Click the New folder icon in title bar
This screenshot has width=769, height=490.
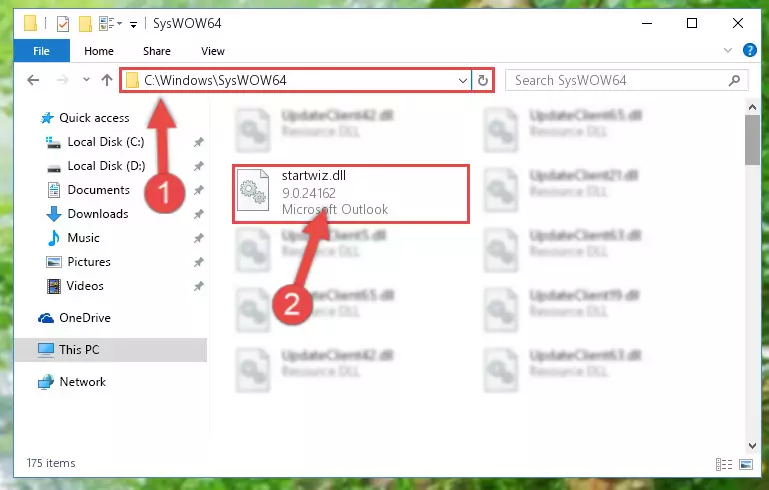click(85, 23)
